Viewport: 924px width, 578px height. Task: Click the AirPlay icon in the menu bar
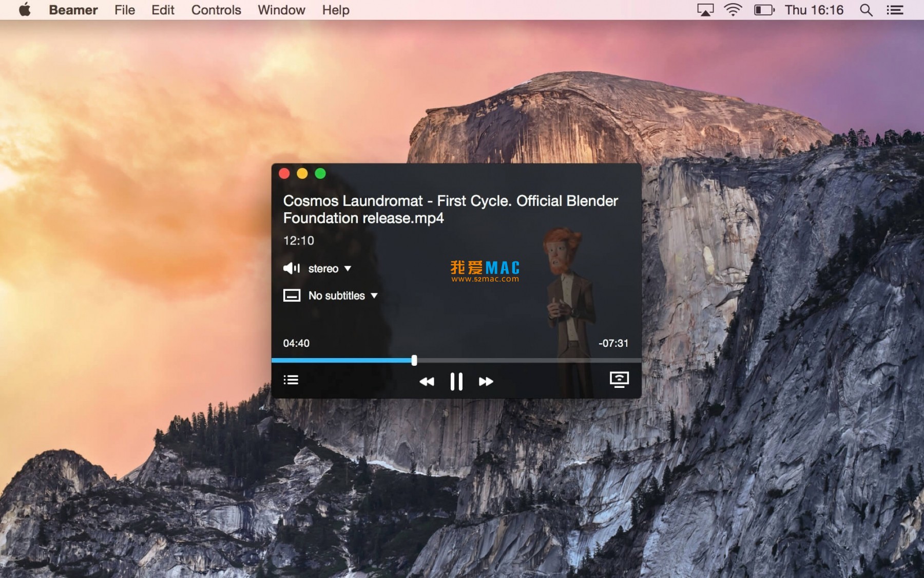pos(704,9)
